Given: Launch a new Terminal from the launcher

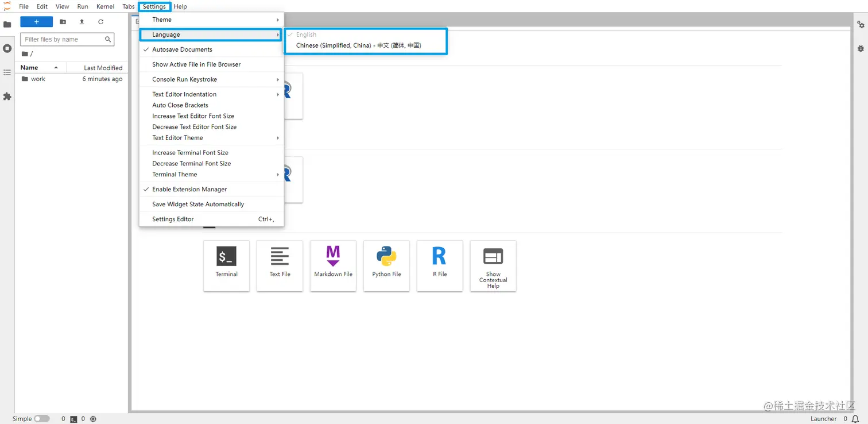Looking at the screenshot, I should tap(226, 265).
